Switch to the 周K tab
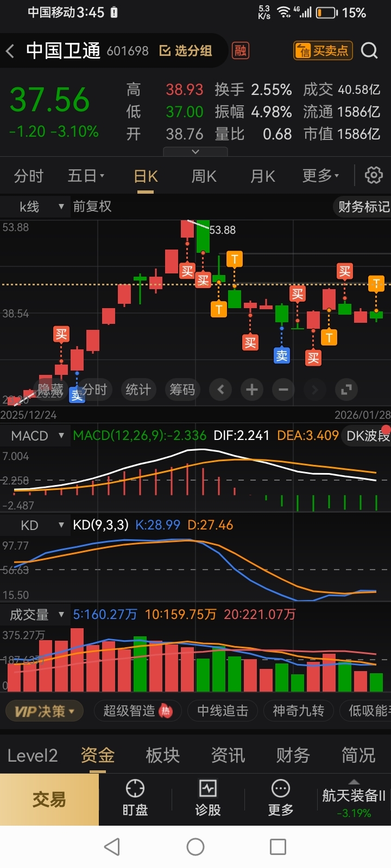The height and width of the screenshot is (868, 391). coord(204,176)
